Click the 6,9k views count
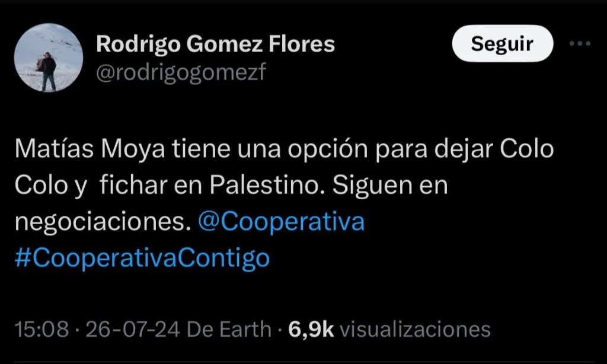Screen dimensions: 607x364 pos(311,330)
